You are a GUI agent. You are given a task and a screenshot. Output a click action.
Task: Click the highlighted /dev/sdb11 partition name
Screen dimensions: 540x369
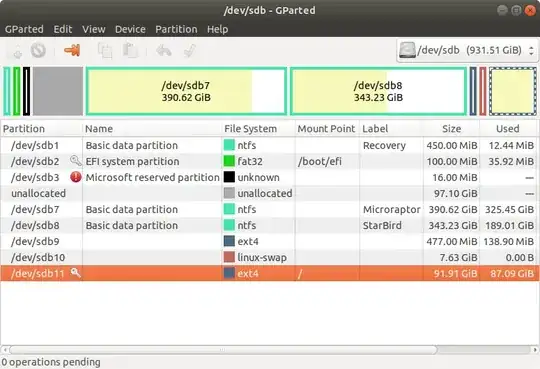click(x=38, y=273)
